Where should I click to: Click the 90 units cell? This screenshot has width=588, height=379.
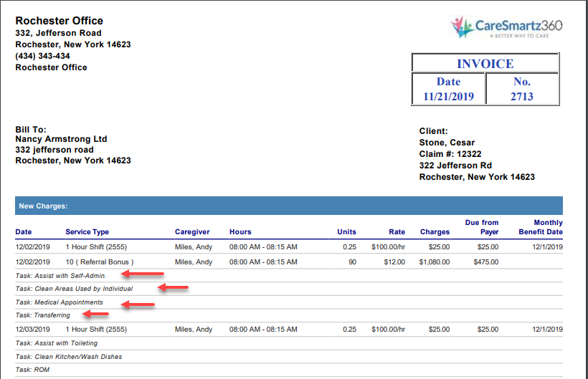(x=353, y=262)
